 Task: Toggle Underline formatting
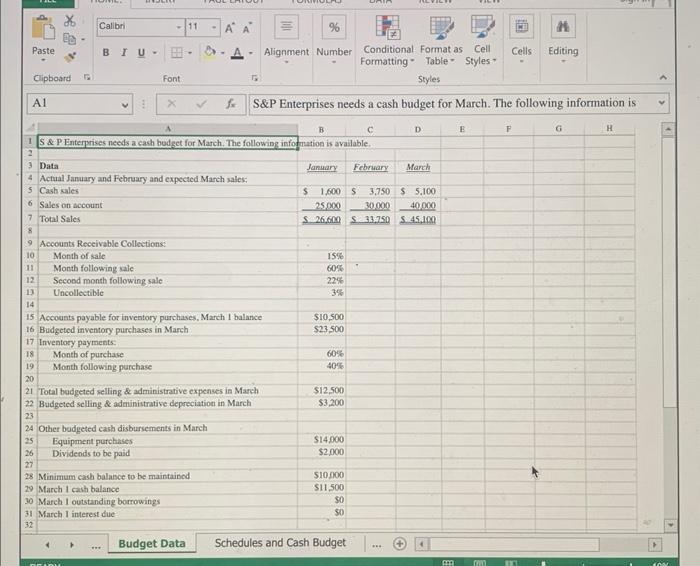pos(142,53)
